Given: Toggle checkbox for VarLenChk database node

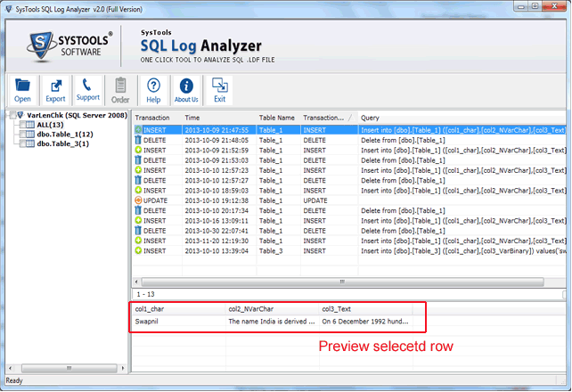Looking at the screenshot, I should click(13, 115).
